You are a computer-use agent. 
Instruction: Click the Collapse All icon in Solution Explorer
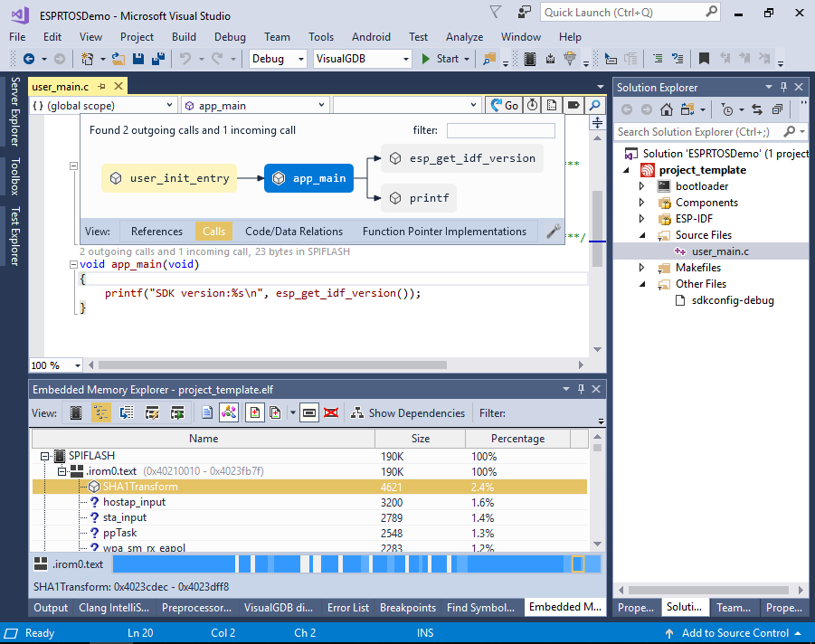(778, 109)
